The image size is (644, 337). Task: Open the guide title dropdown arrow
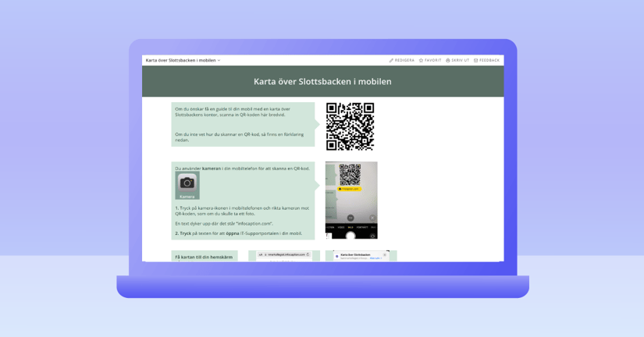click(219, 60)
